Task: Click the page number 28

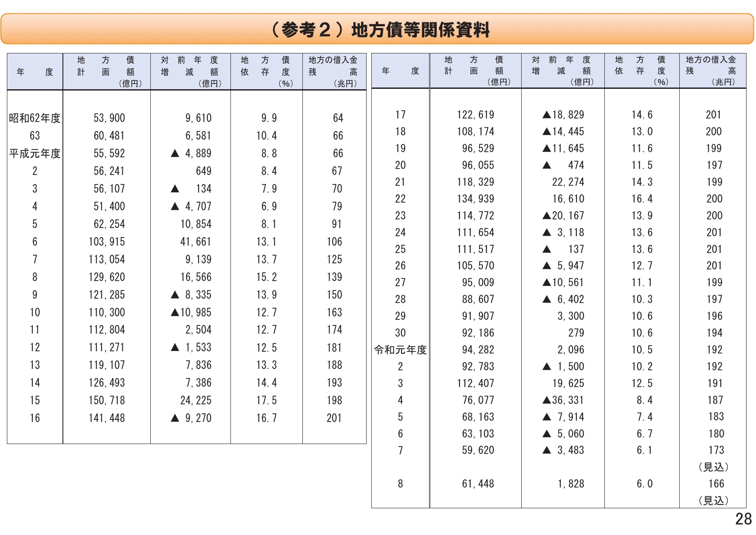Action: coord(744,519)
